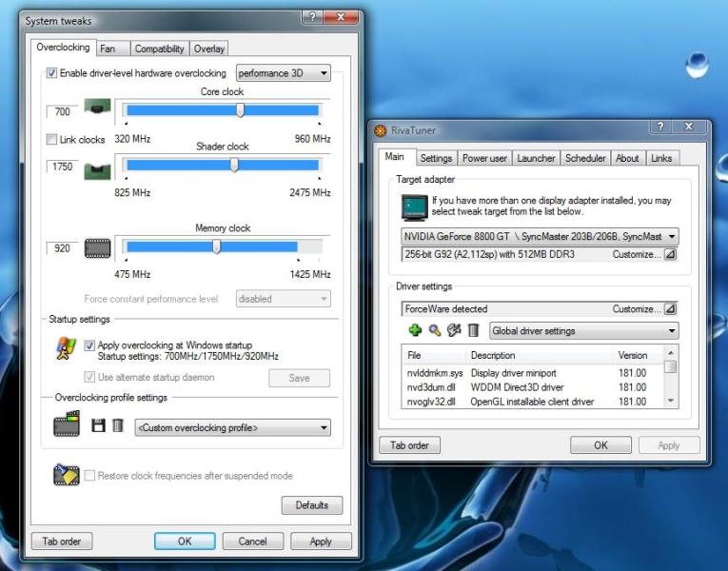Click the suspended mode restore icon
Image resolution: width=728 pixels, height=571 pixels.
click(67, 475)
